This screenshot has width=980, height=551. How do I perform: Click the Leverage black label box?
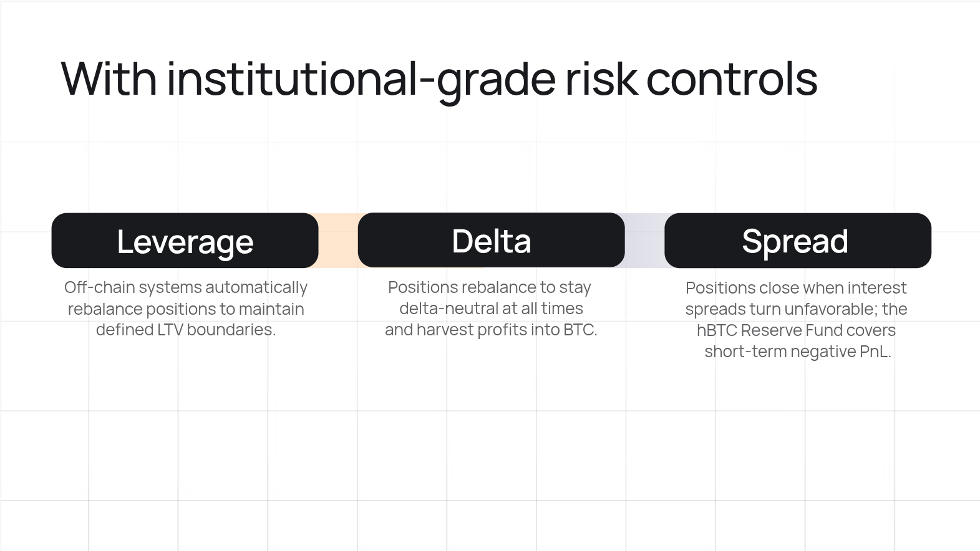point(185,241)
